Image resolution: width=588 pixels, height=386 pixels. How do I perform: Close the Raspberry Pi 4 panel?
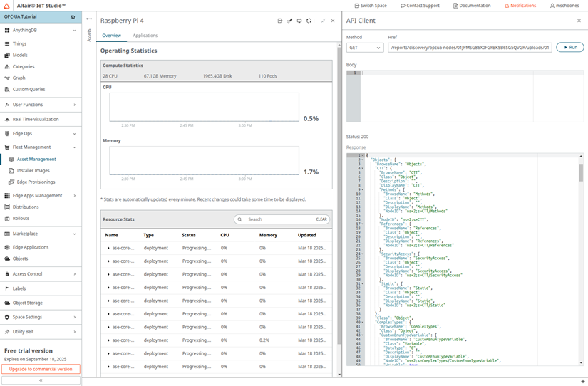[333, 21]
